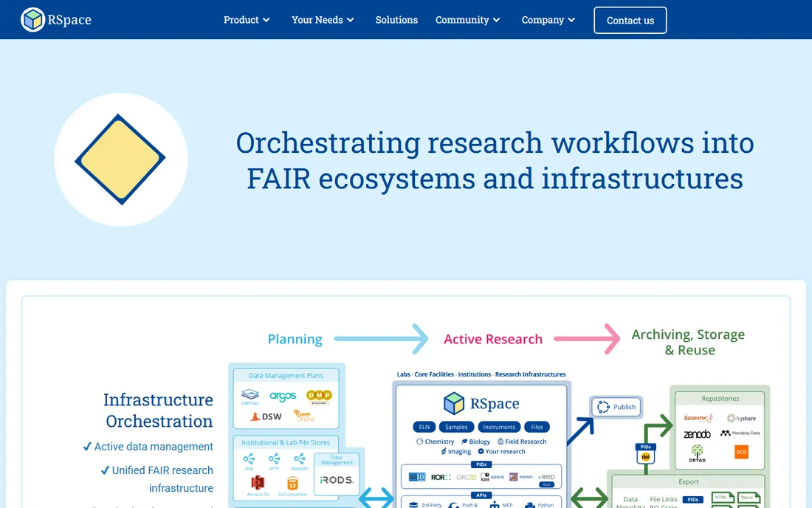Select the Samples pill
The height and width of the screenshot is (508, 812).
point(456,428)
